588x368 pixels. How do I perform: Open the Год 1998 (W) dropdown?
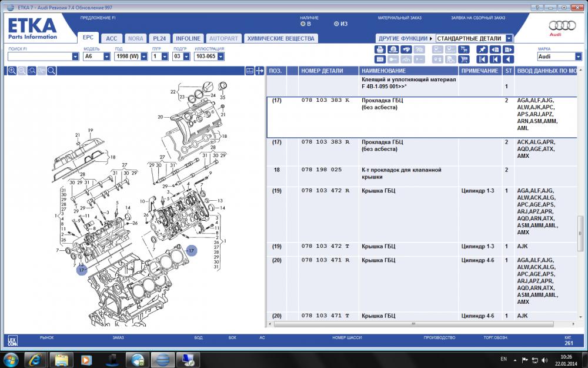pos(143,57)
